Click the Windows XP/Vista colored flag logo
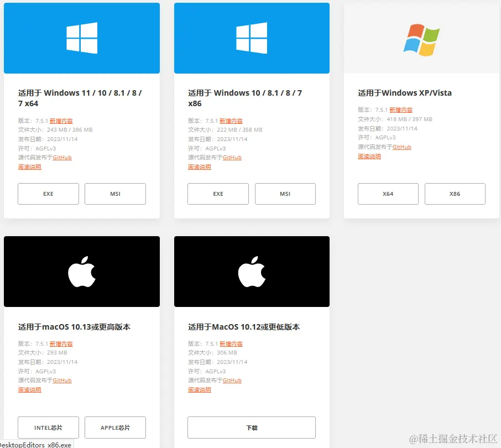Screen dimensions: 501x448 pyautogui.click(x=421, y=40)
